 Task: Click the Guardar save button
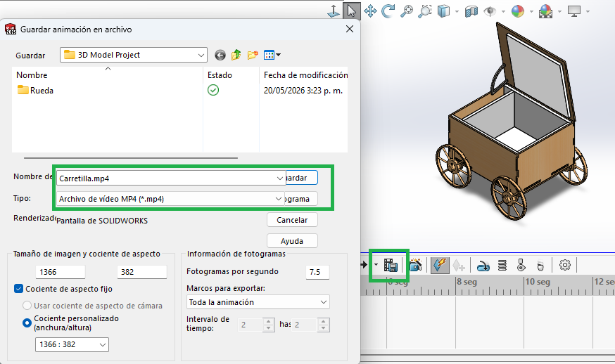(x=301, y=178)
